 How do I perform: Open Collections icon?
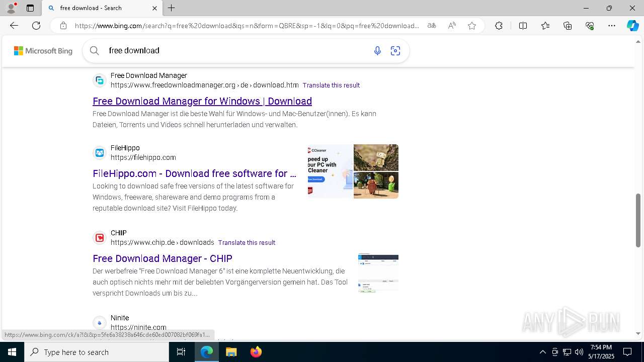pos(568,26)
